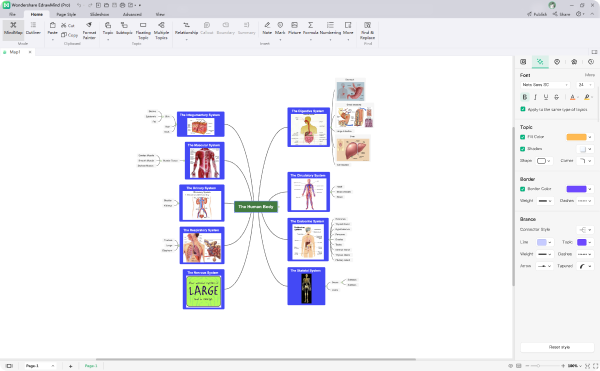Insert a Note on the topic
Screen dimensions: 600x371
pyautogui.click(x=267, y=29)
